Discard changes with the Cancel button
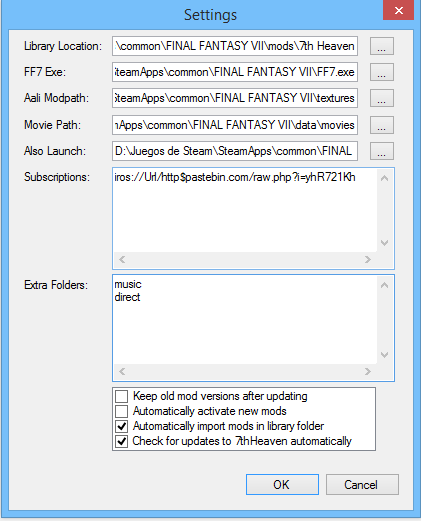 362,484
